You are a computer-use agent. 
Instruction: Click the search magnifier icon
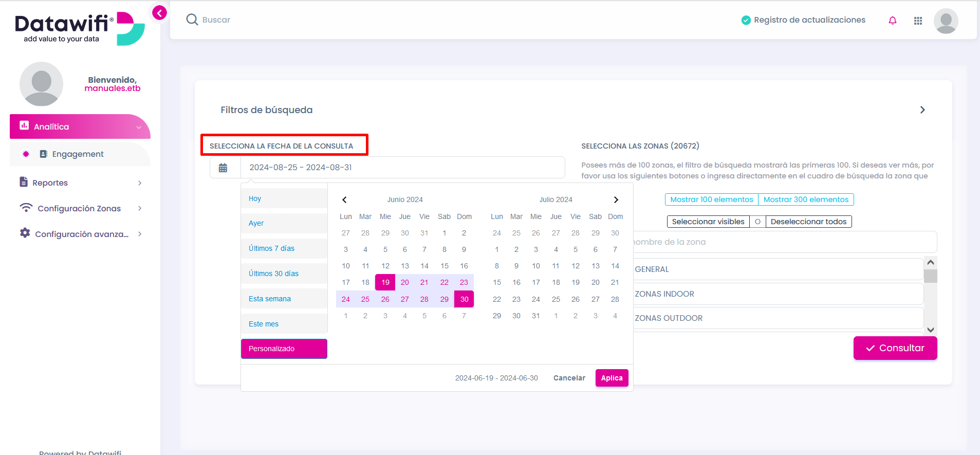pos(192,20)
